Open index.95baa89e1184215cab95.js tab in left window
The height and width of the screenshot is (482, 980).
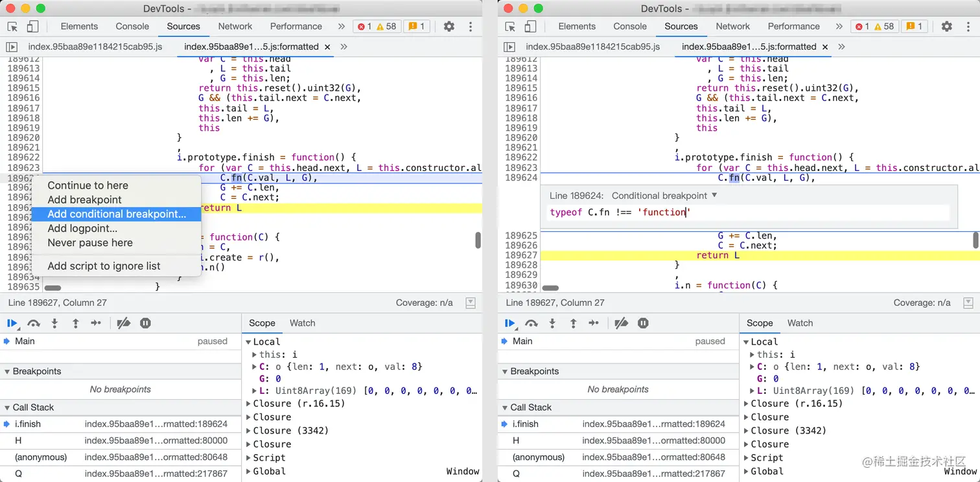tap(95, 47)
